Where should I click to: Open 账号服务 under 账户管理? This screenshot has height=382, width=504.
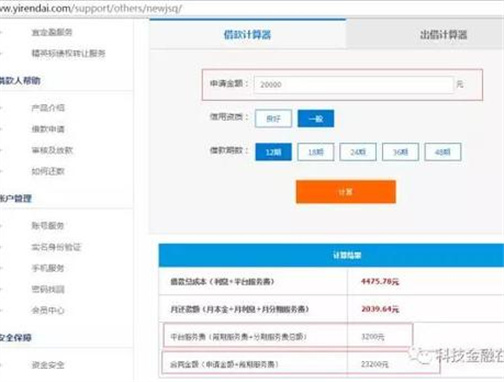point(48,226)
